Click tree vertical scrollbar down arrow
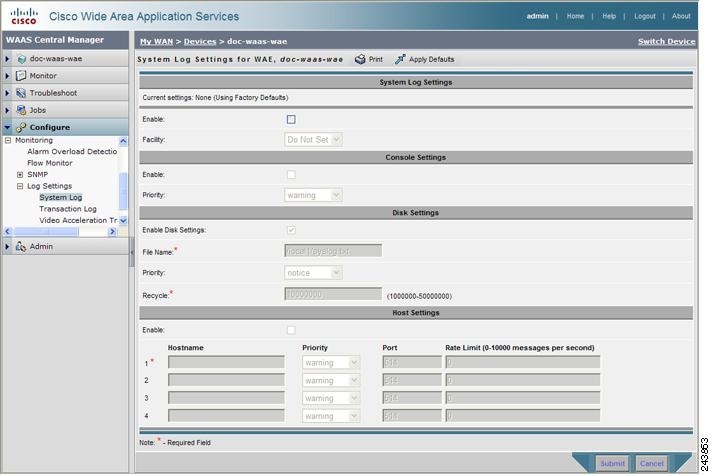The height and width of the screenshot is (475, 712). [x=123, y=221]
